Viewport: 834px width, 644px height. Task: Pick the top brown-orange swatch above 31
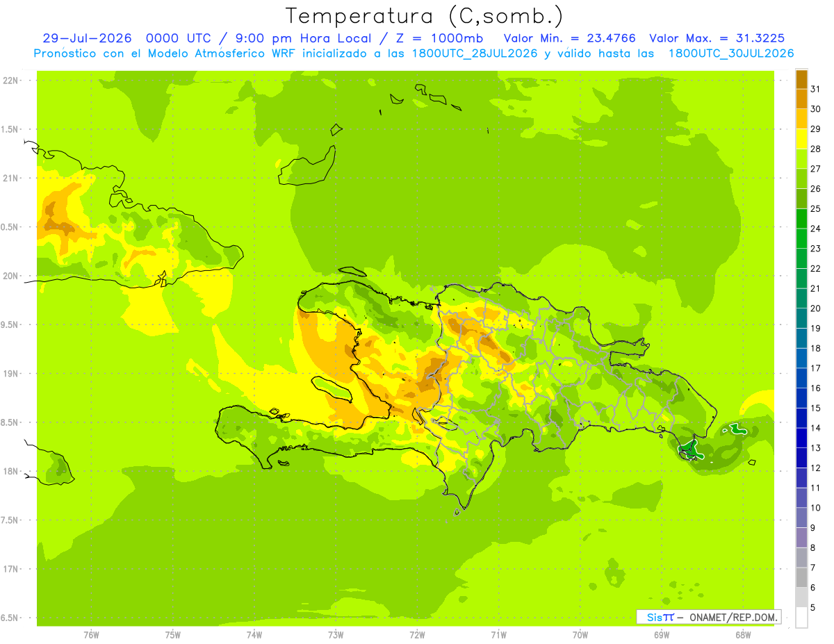801,79
